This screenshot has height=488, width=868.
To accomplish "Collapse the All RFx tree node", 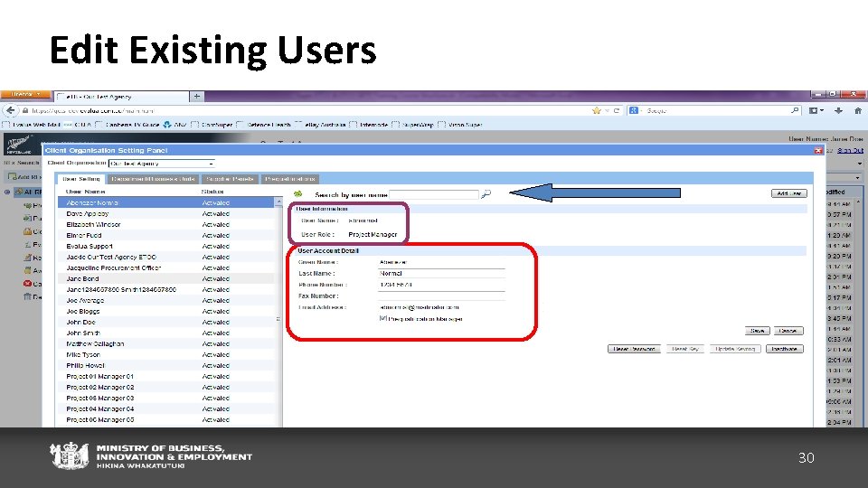I will tap(6, 192).
